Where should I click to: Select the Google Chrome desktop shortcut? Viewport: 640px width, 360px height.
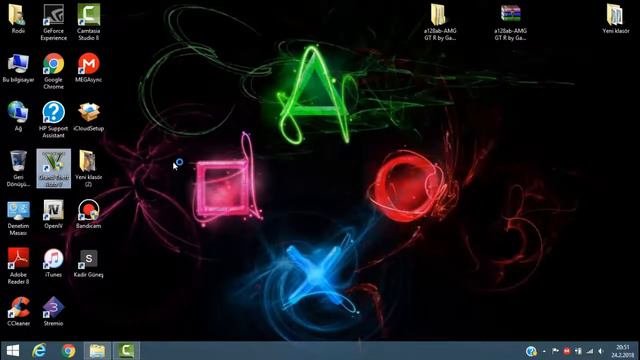[53, 71]
